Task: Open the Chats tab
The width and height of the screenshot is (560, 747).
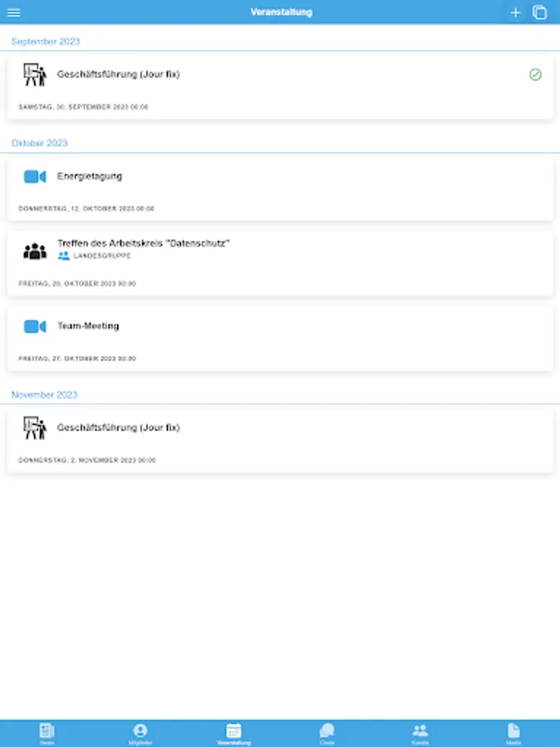Action: pyautogui.click(x=327, y=734)
